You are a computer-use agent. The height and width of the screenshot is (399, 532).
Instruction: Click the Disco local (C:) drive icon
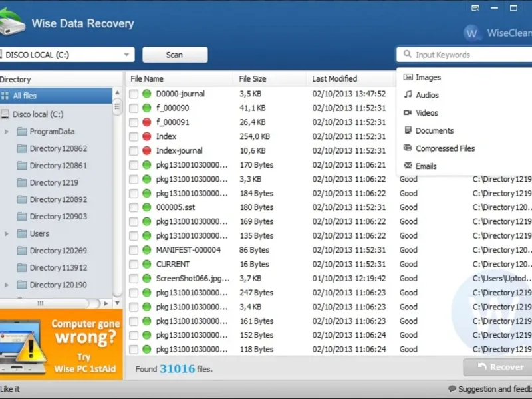[5, 114]
